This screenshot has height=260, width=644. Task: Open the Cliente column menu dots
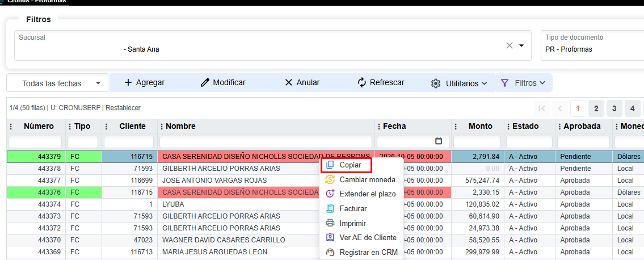[106, 127]
